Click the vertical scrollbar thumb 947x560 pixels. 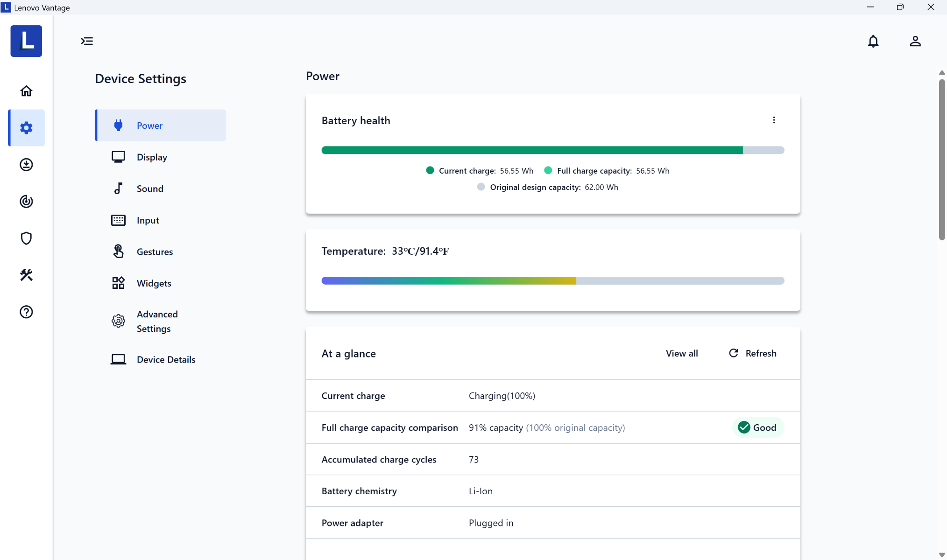point(941,159)
